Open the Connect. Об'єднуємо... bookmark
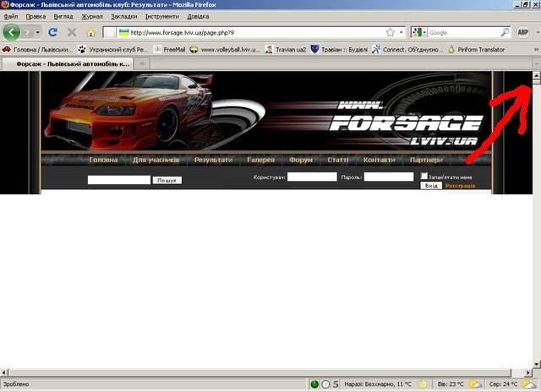 407,50
